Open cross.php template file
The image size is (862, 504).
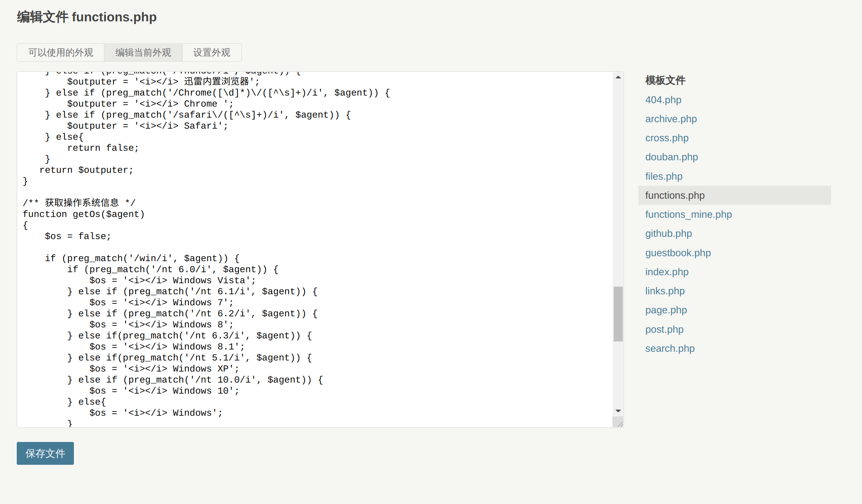tap(667, 138)
